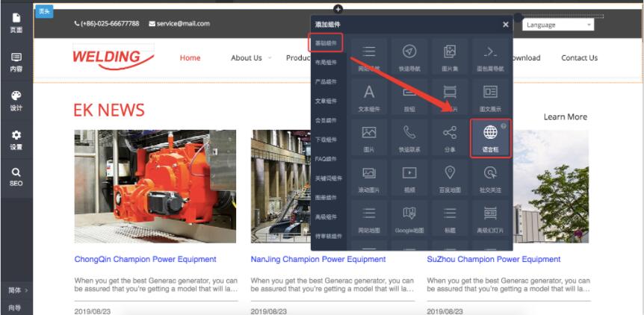644x315 pixels.
Task: Click the ChongQin orange generator thumbnail
Action: tap(155, 187)
